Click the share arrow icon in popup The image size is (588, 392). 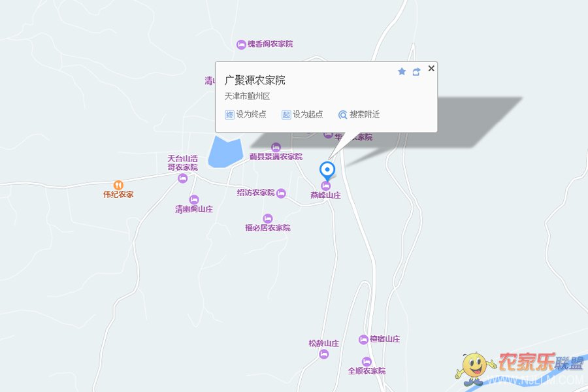click(416, 72)
